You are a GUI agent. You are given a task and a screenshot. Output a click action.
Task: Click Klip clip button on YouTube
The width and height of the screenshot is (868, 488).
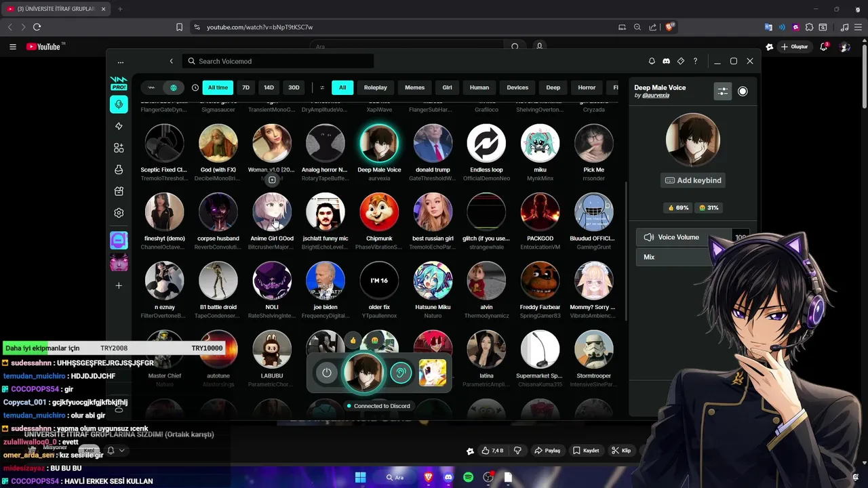pos(621,451)
